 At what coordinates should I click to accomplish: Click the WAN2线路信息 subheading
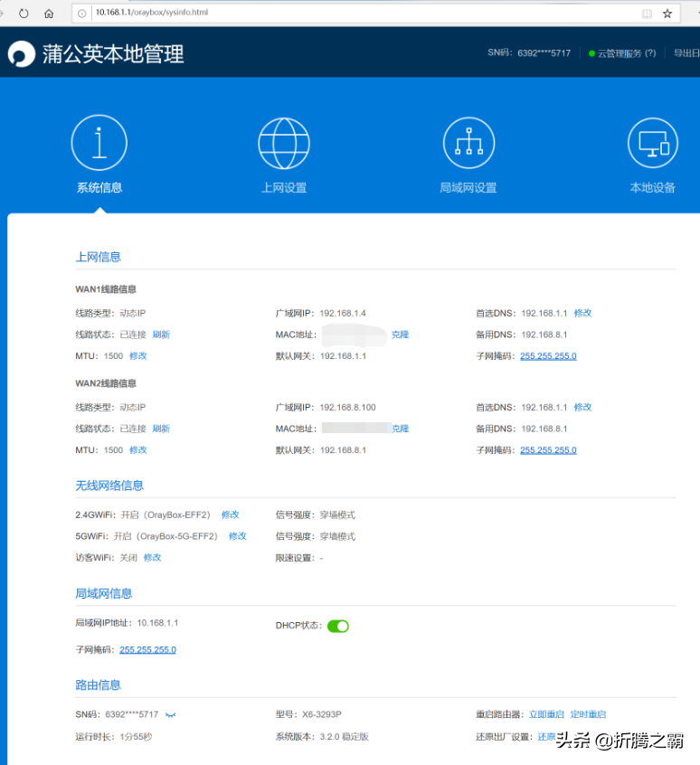tap(106, 383)
